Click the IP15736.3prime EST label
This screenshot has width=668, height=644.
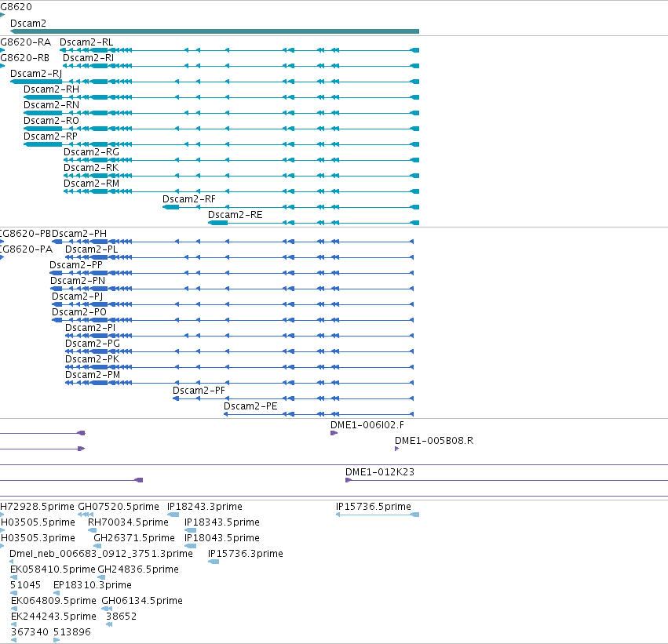(246, 555)
